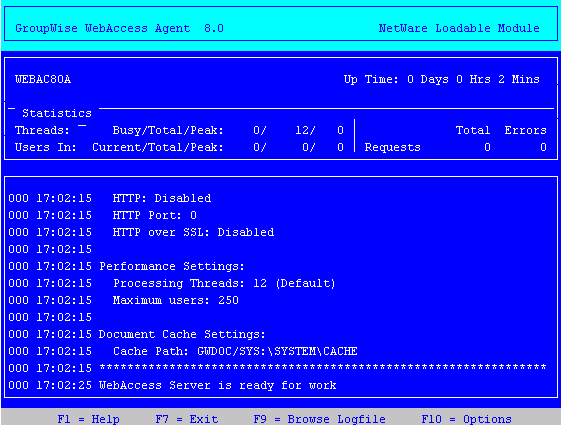Image resolution: width=562 pixels, height=425 pixels.
Task: Click the Busy/Total/Peak: label
Action: coord(168,130)
